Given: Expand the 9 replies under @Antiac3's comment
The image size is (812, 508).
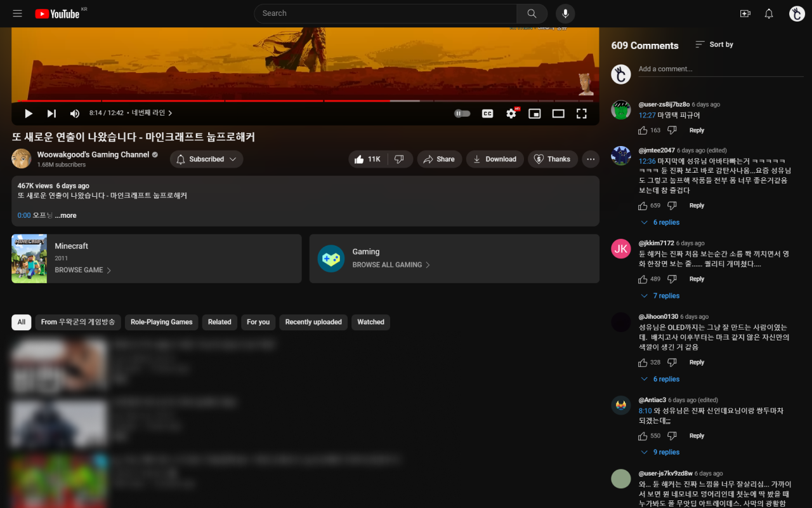Looking at the screenshot, I should pyautogui.click(x=660, y=451).
